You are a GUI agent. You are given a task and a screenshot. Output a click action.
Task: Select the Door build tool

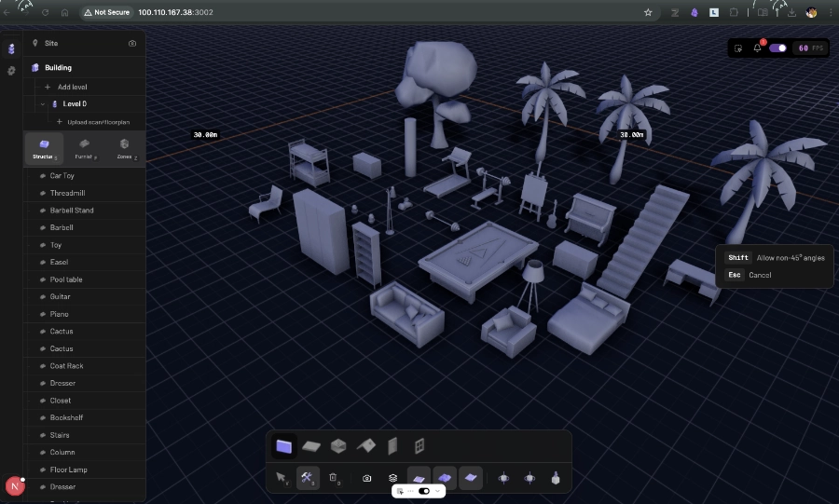coord(392,445)
